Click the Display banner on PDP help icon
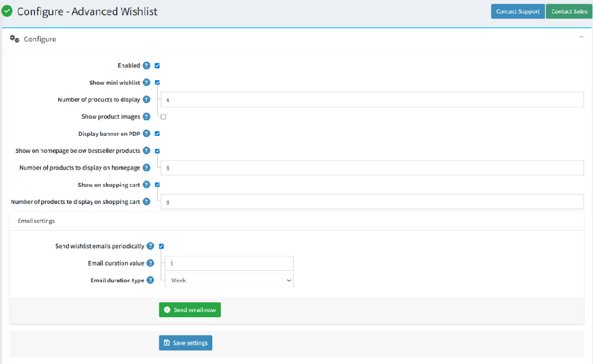The height and width of the screenshot is (364, 593). point(146,133)
